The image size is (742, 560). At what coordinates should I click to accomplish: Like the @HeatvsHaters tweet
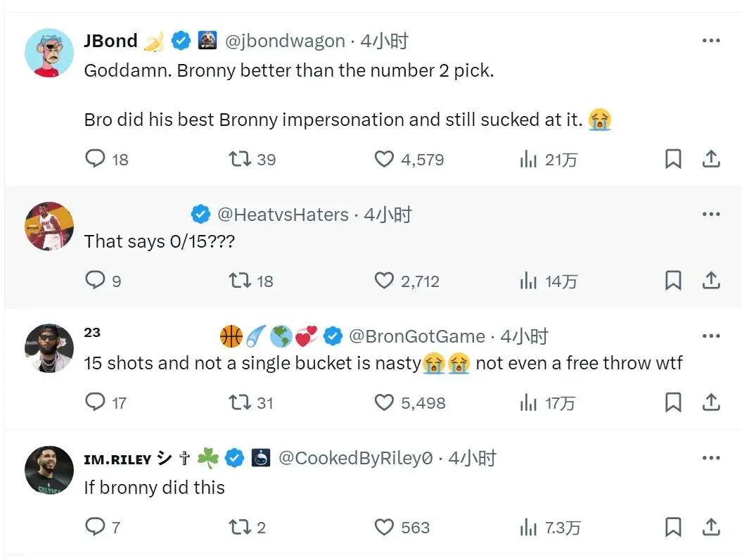point(384,281)
